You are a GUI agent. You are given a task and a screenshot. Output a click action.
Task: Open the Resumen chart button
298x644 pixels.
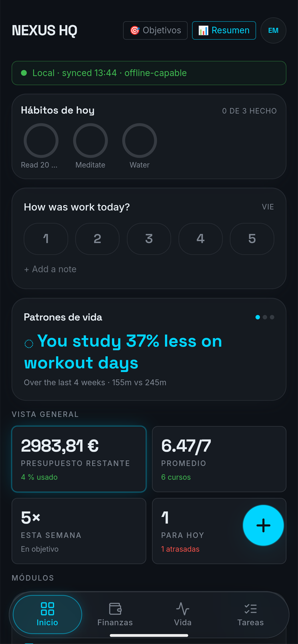coord(224,30)
